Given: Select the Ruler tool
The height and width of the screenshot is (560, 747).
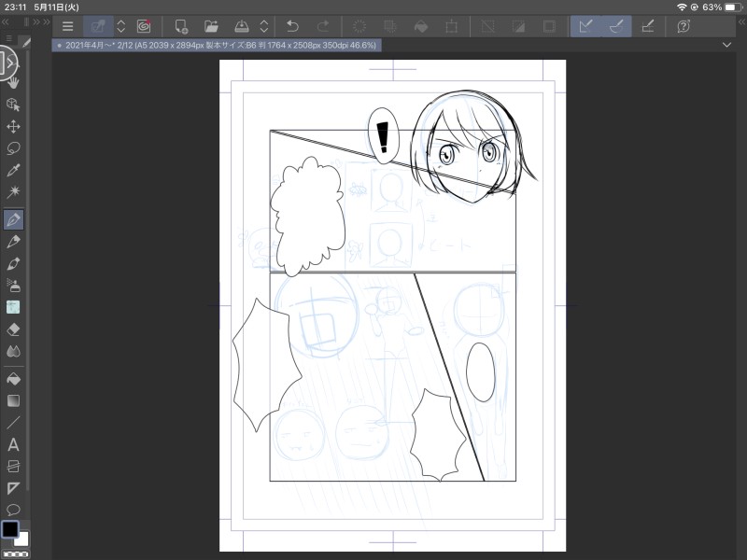Looking at the screenshot, I should pyautogui.click(x=13, y=488).
